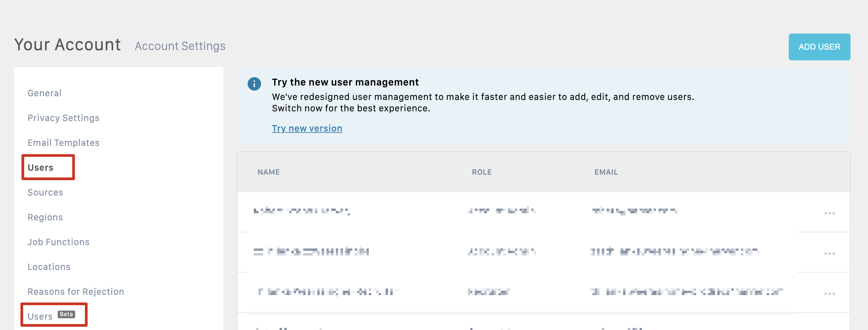The width and height of the screenshot is (868, 330).
Task: Select Users in the sidebar
Action: coord(40,167)
